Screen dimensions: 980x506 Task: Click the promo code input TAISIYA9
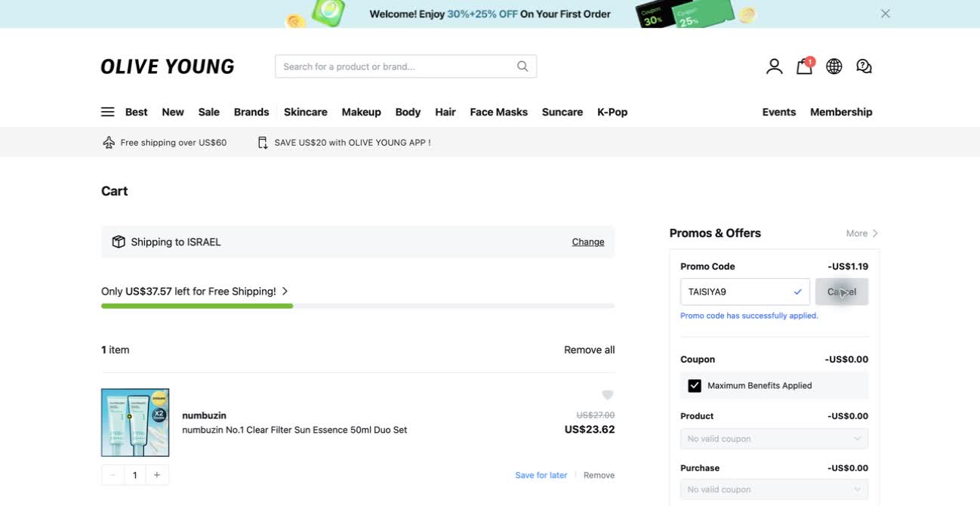point(745,292)
